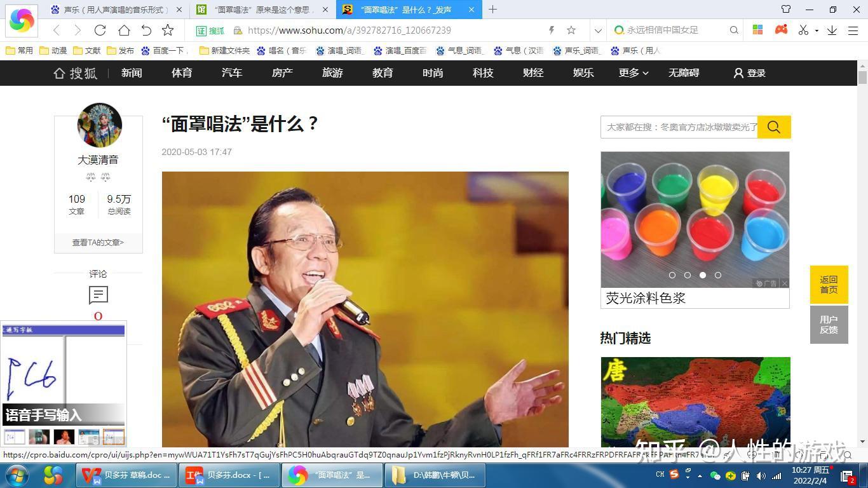This screenshot has height=488, width=868.
Task: Open the address bar history dropdown chevron
Action: click(x=598, y=30)
